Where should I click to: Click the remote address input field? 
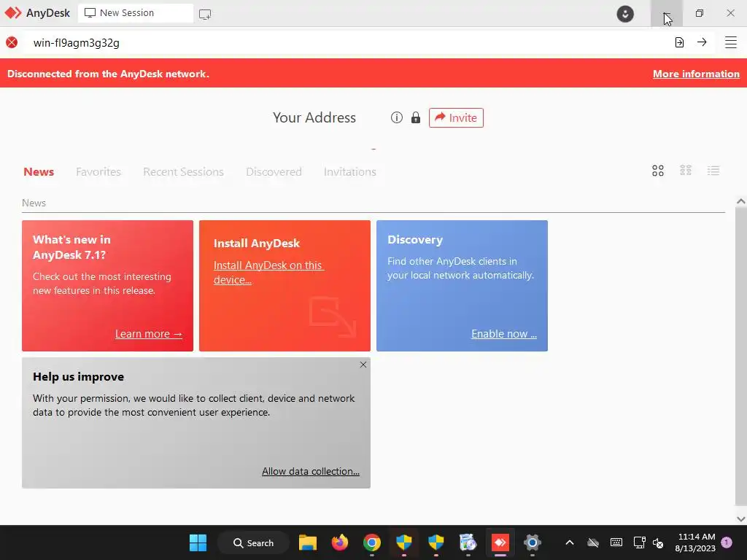[348, 43]
